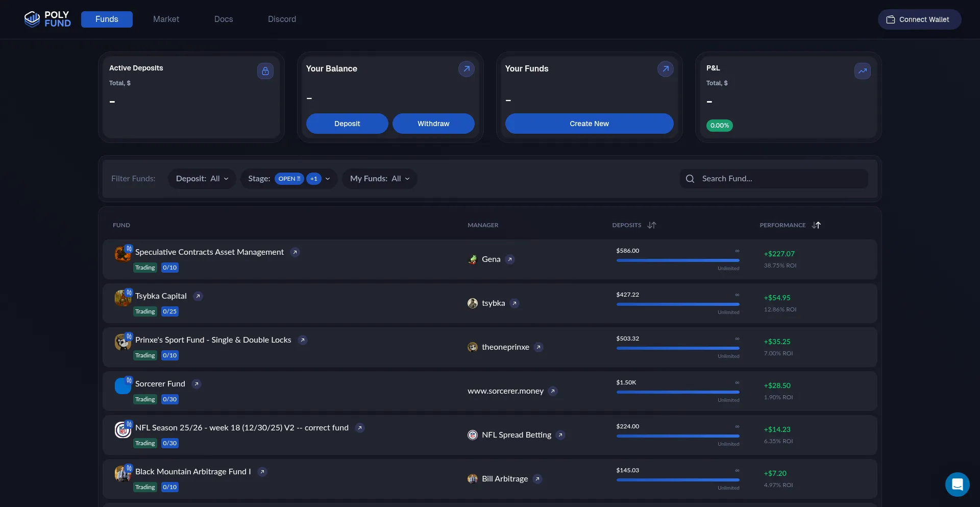Open the Gena manager profile arrow icon

coord(509,259)
